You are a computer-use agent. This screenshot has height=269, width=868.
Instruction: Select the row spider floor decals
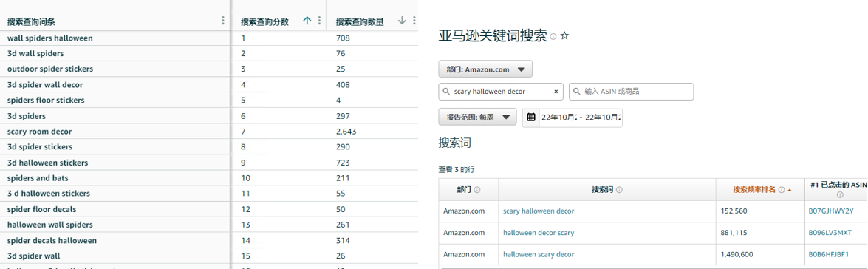[x=209, y=209]
